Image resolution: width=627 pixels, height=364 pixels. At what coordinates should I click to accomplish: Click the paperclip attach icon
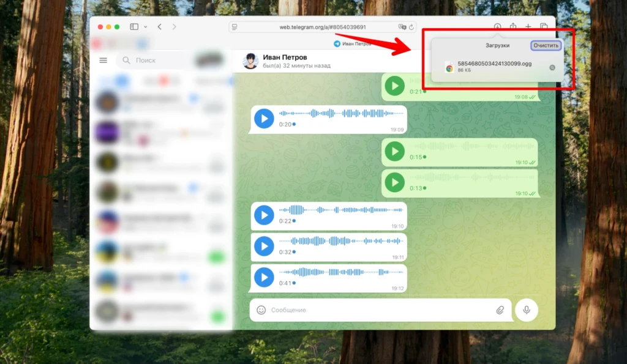click(500, 310)
